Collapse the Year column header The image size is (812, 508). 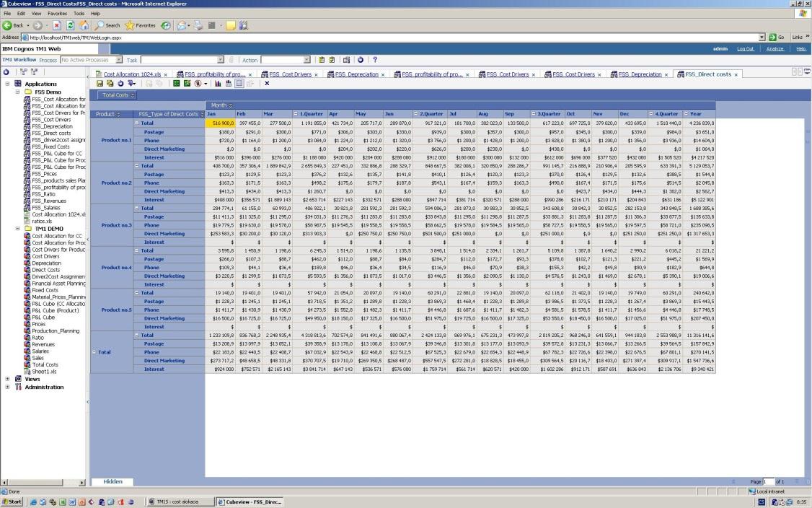(686, 114)
